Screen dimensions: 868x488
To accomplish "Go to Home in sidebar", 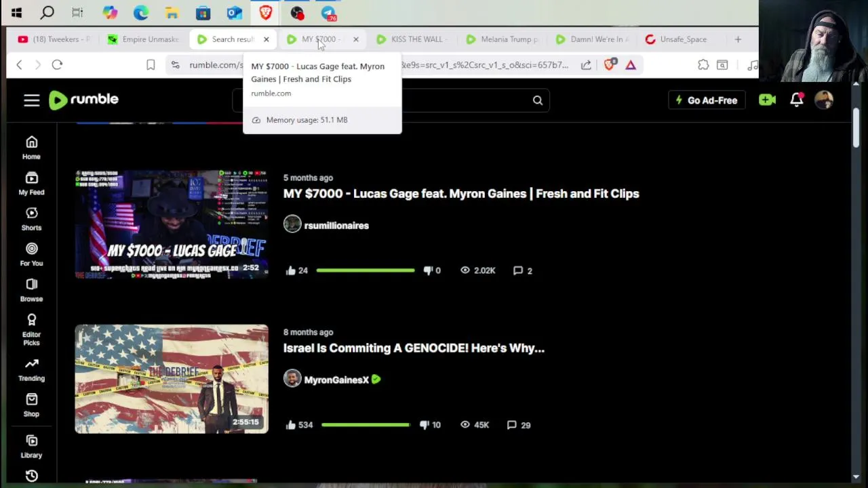I will (x=31, y=148).
